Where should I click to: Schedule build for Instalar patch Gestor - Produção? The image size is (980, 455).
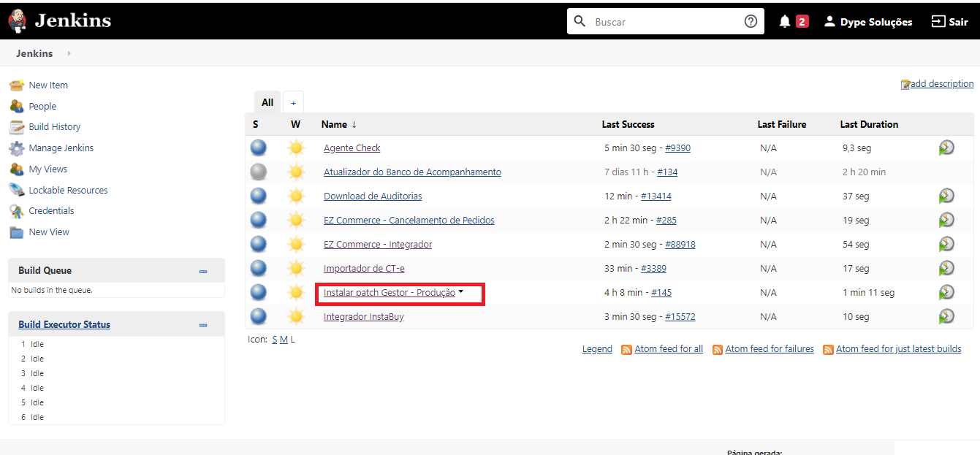point(946,292)
